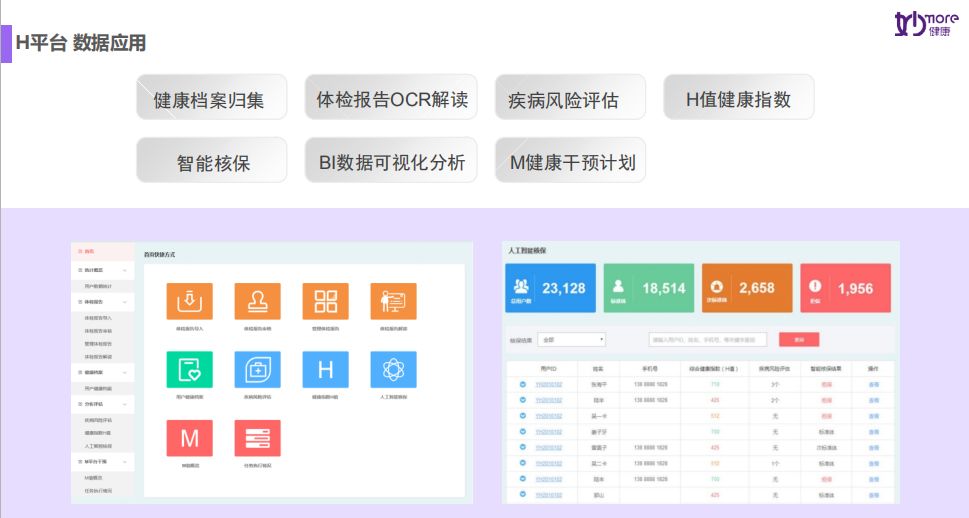Open the blue H health index tile
Image resolution: width=969 pixels, height=518 pixels.
coord(325,369)
